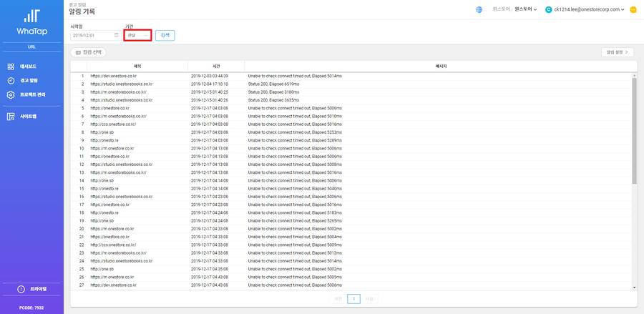The image size is (644, 314).
Task: Sort by the 제목 column header
Action: pyautogui.click(x=137, y=66)
